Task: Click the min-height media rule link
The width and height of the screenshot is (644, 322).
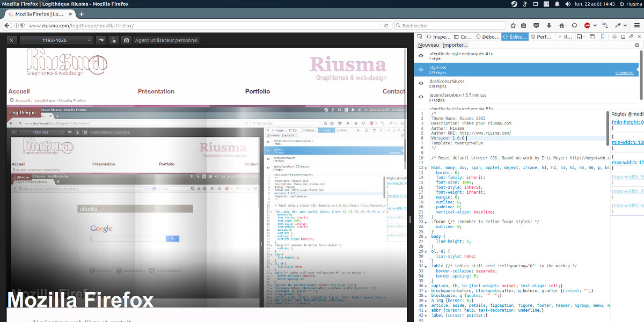Action: (x=627, y=122)
